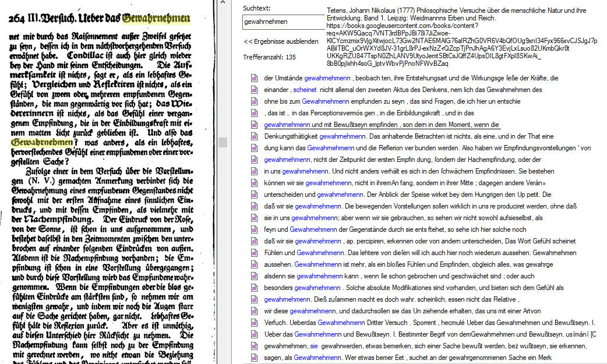Open document icon for 'aussehen. Gewahrnehmenn ist mehr' result

(x=254, y=264)
